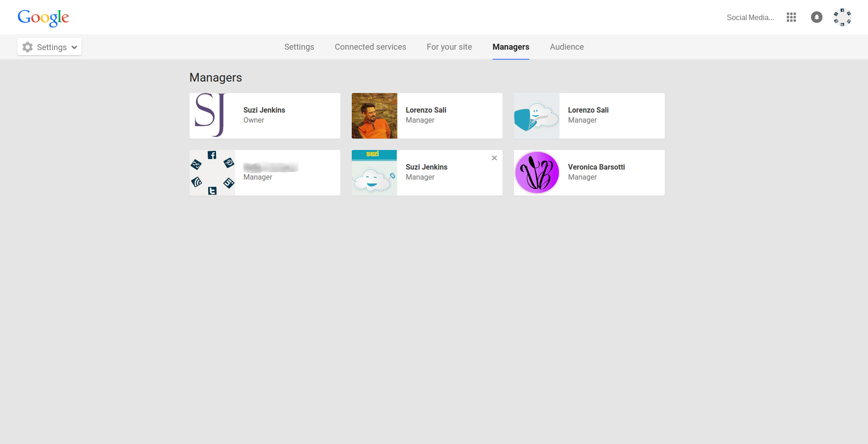The width and height of the screenshot is (868, 444).
Task: Expand the Settings dropdown arrow
Action: pos(74,47)
